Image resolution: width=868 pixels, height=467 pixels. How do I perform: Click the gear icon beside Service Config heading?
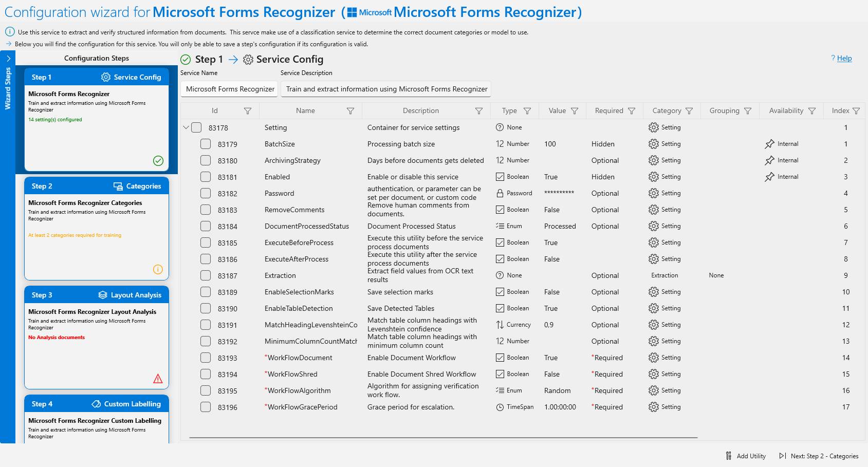(248, 60)
